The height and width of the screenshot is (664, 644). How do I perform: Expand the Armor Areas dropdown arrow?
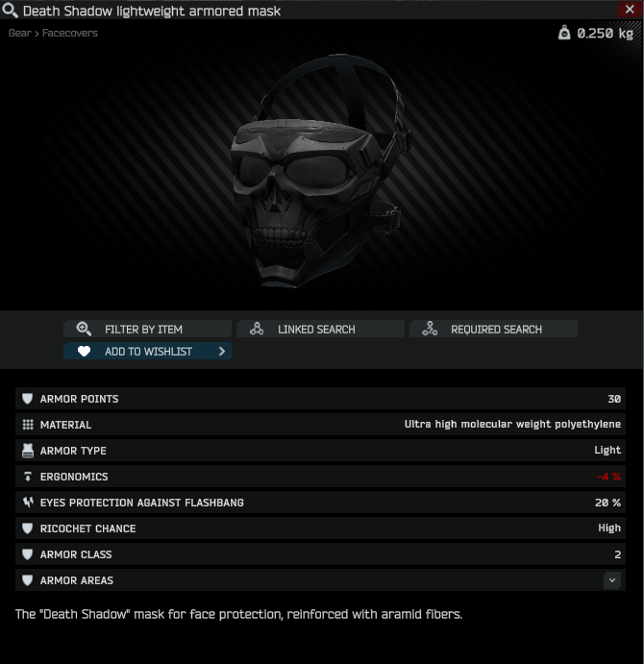coord(611,580)
